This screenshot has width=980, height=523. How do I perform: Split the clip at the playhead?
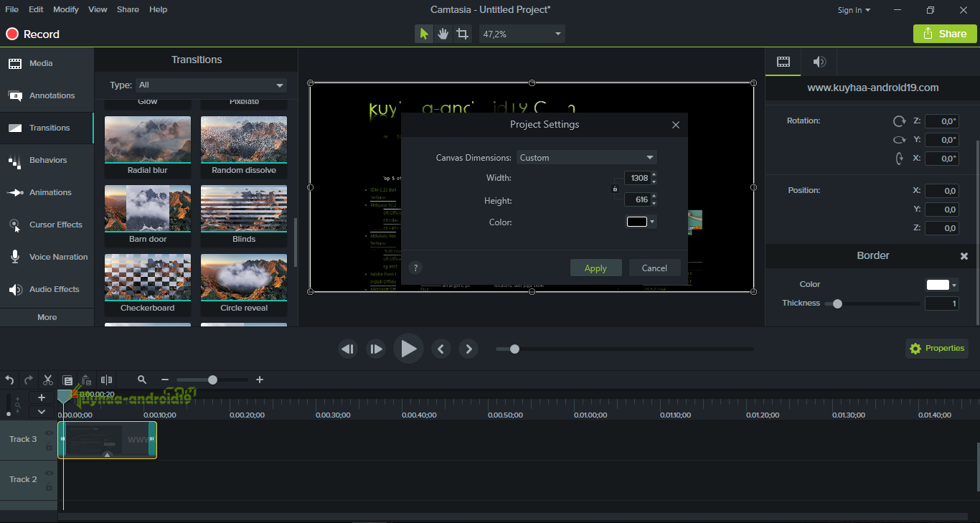(x=106, y=380)
